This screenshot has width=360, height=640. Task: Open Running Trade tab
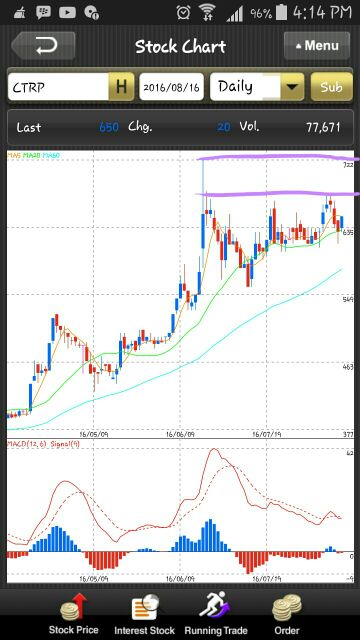pos(216,614)
